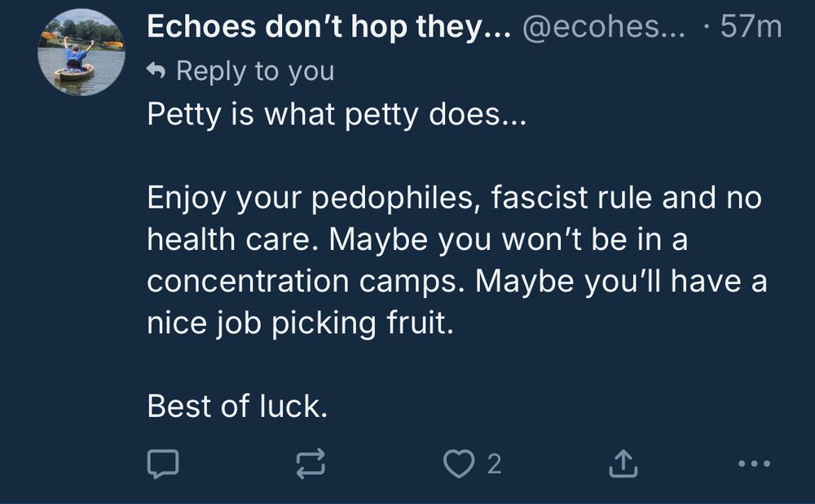815x504 pixels.
Task: Open 'Reply to you' to view the original tweet
Action: [253, 71]
